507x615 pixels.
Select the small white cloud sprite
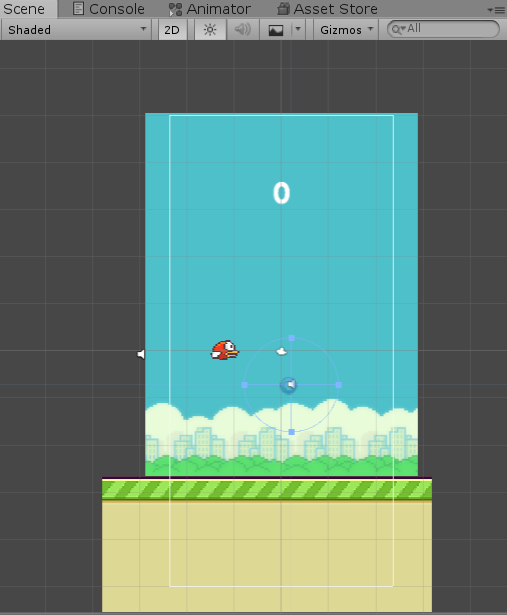[282, 351]
